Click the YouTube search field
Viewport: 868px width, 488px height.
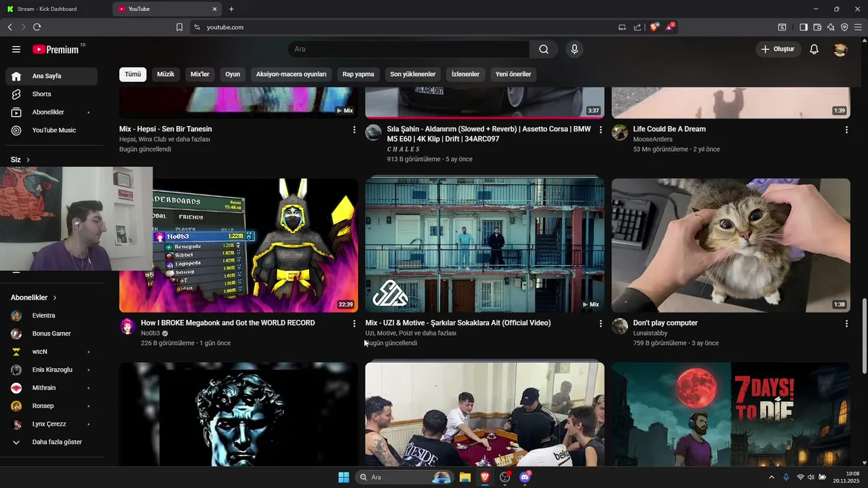pyautogui.click(x=409, y=49)
